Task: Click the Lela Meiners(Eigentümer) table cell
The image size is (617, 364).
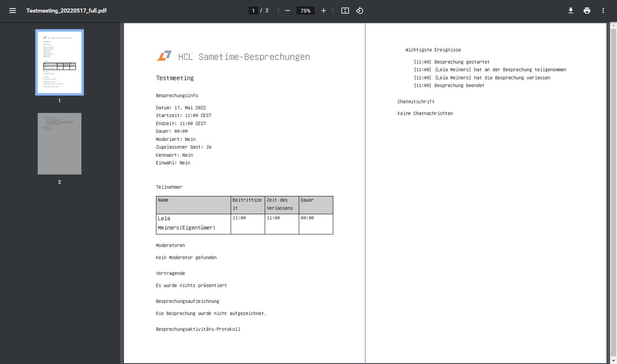Action: pyautogui.click(x=194, y=224)
